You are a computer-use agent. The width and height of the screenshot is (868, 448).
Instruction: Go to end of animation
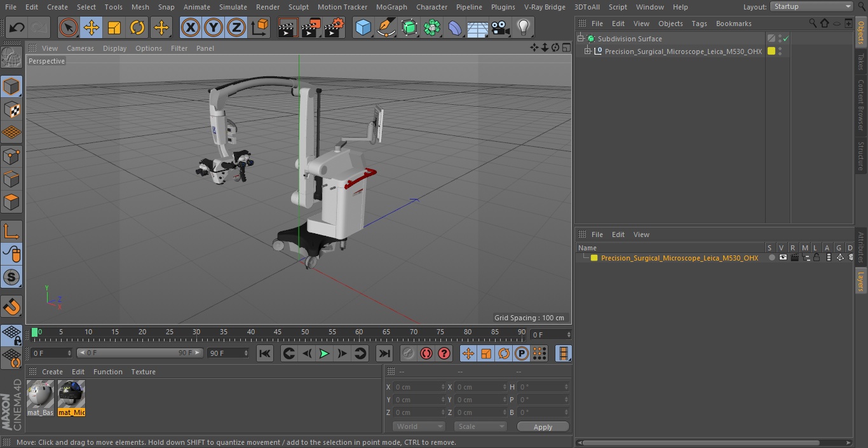384,353
